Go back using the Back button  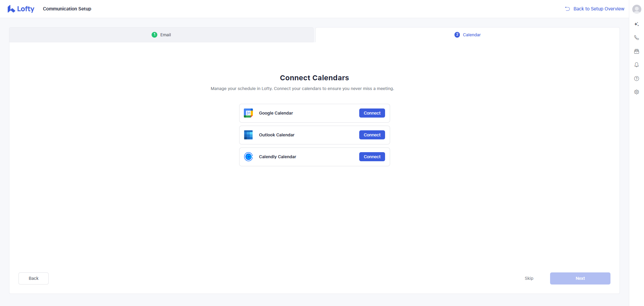pyautogui.click(x=34, y=278)
